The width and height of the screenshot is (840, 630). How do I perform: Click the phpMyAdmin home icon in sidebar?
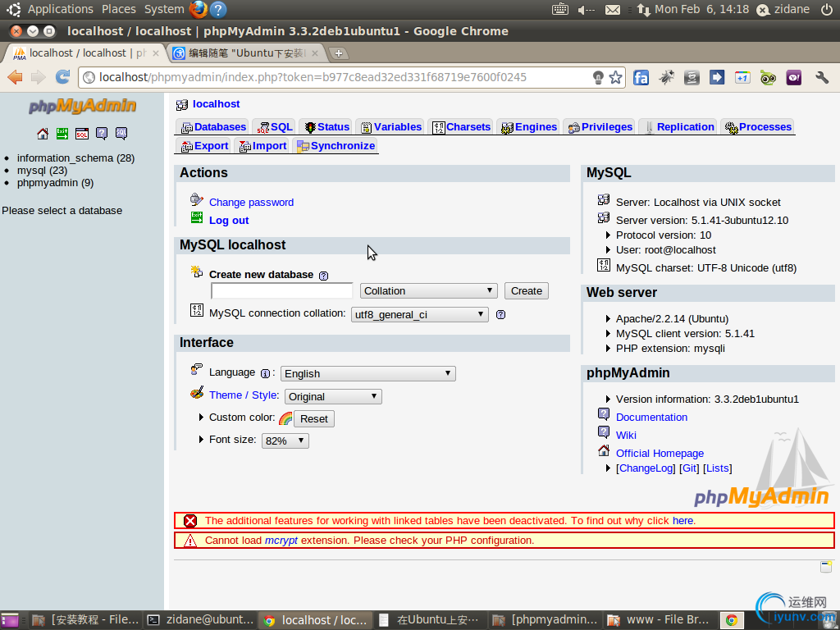[43, 134]
